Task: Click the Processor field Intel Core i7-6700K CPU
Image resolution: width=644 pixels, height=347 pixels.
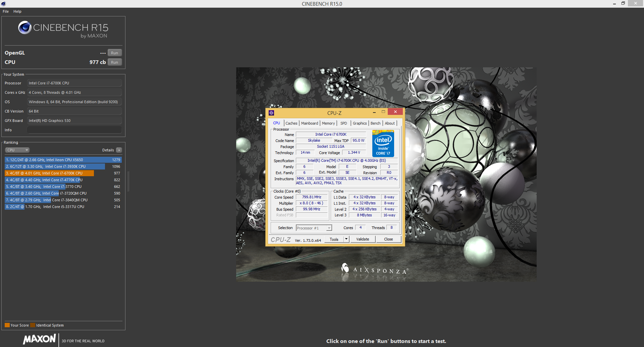Action: click(74, 83)
